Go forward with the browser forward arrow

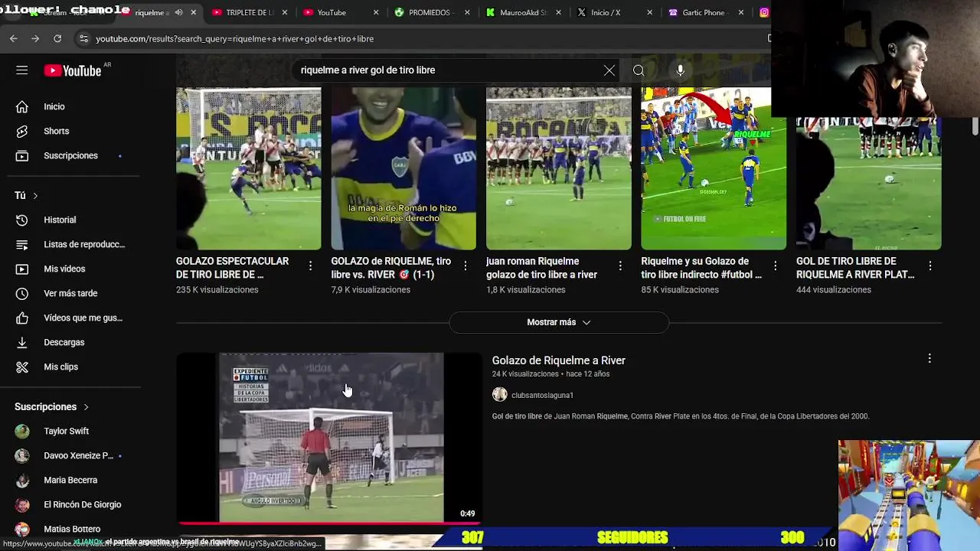pos(35,38)
